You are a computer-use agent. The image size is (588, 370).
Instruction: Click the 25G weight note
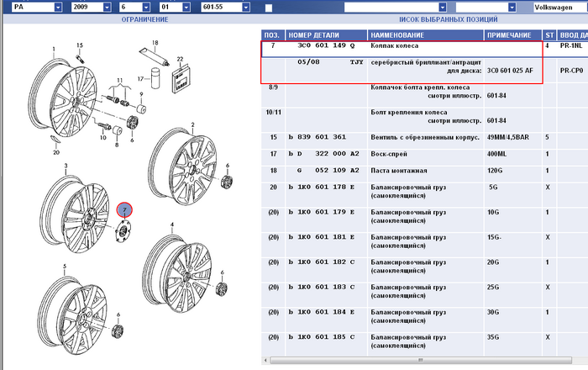[493, 287]
